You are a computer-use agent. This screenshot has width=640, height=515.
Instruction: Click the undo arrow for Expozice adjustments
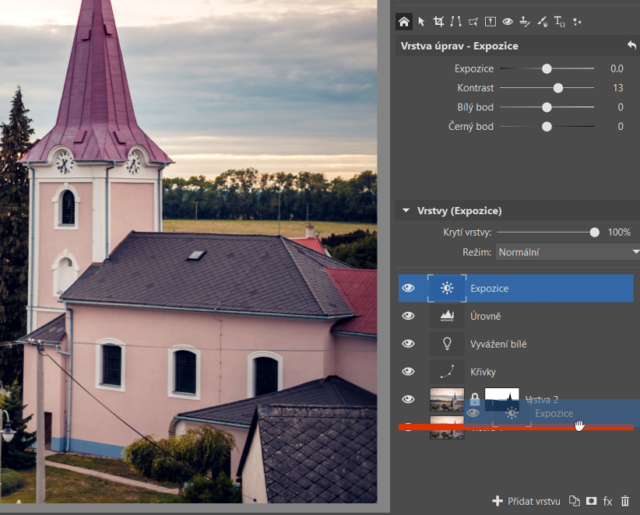(630, 46)
